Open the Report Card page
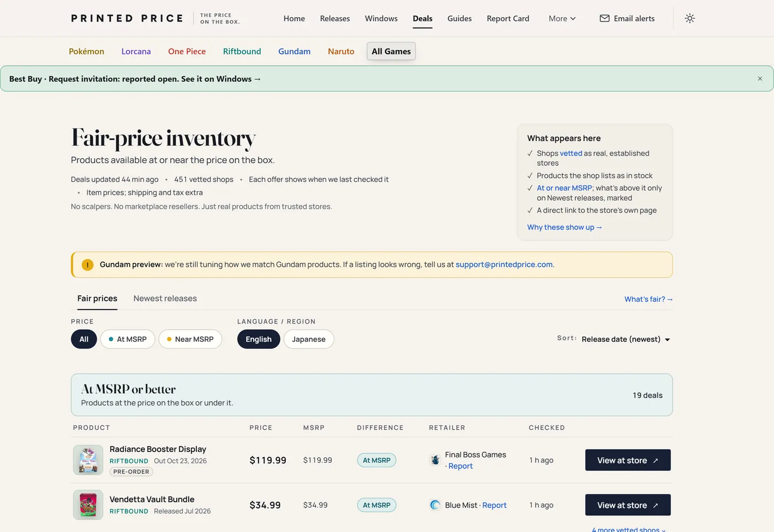 pyautogui.click(x=508, y=18)
